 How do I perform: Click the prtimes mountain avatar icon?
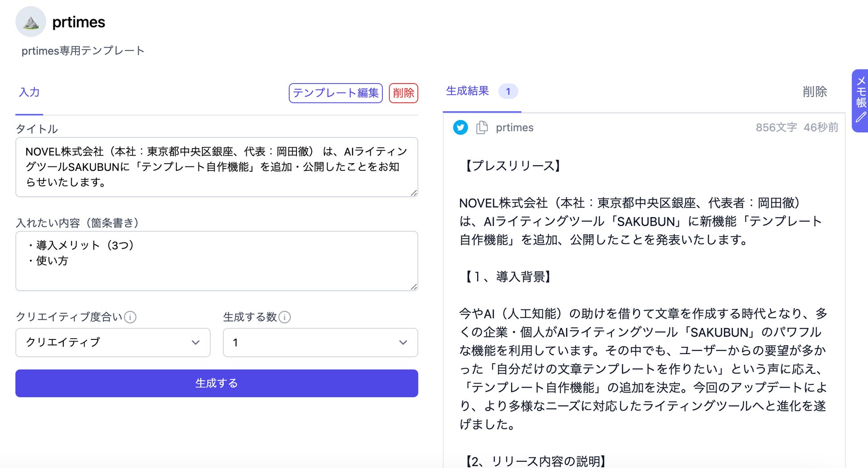tap(31, 22)
